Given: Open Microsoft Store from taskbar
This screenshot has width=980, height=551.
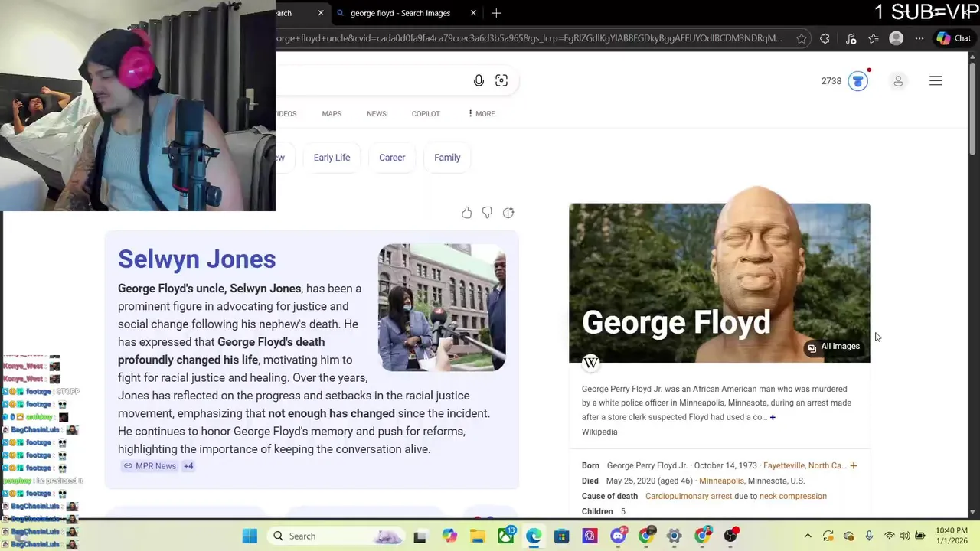Looking at the screenshot, I should (562, 536).
